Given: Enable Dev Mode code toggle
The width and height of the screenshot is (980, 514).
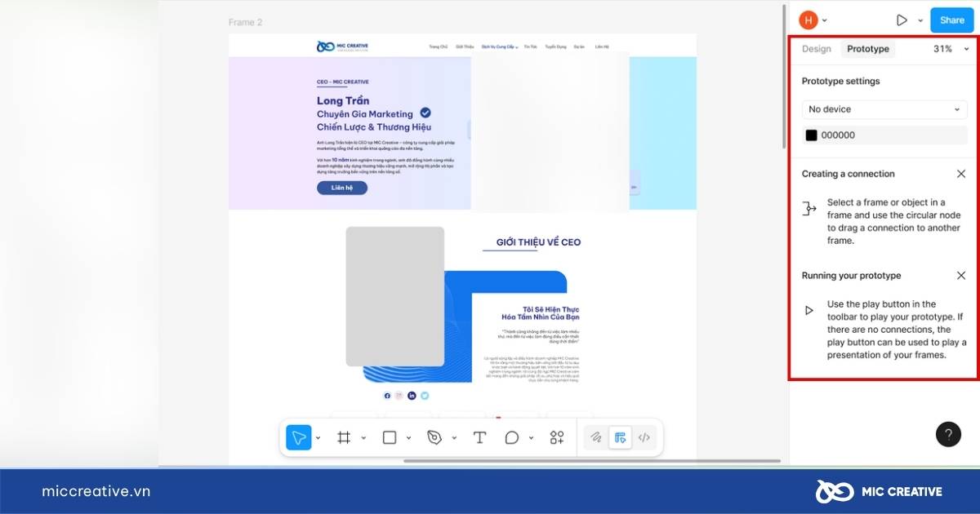Looking at the screenshot, I should [644, 438].
